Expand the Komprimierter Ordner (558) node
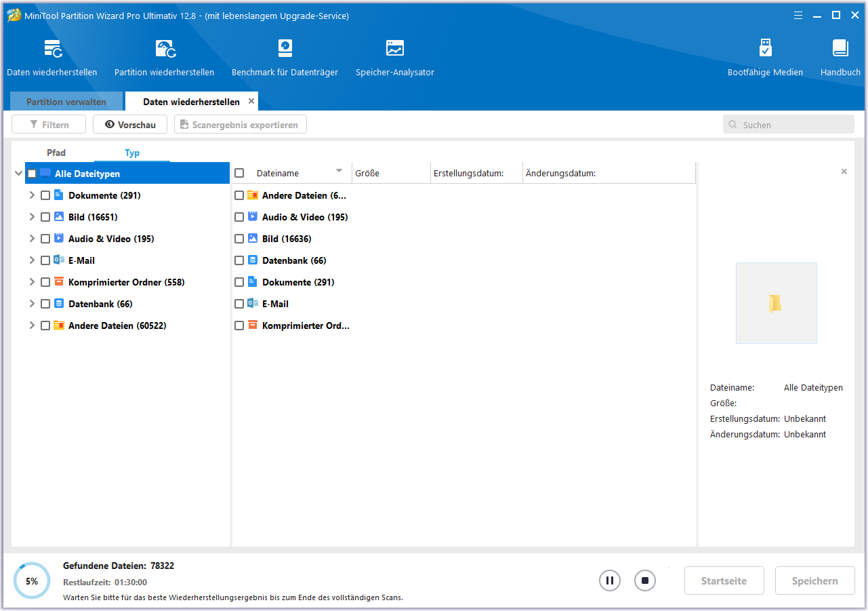This screenshot has width=868, height=611. (32, 282)
